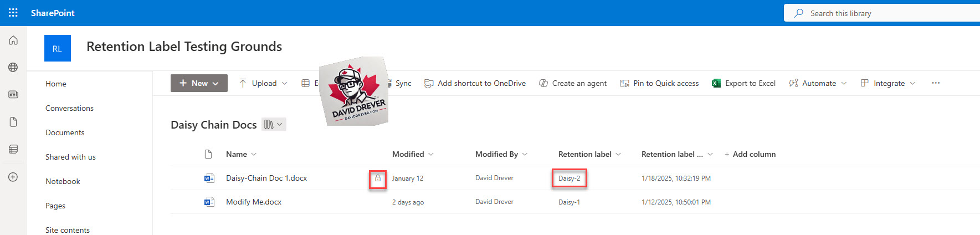Open the truncated Retention label column menu
Image resolution: width=980 pixels, height=235 pixels.
(x=677, y=154)
